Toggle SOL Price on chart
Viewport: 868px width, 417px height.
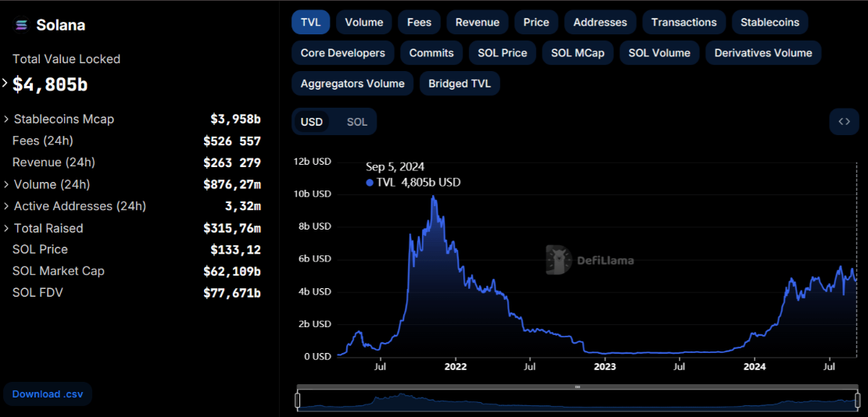(x=502, y=53)
